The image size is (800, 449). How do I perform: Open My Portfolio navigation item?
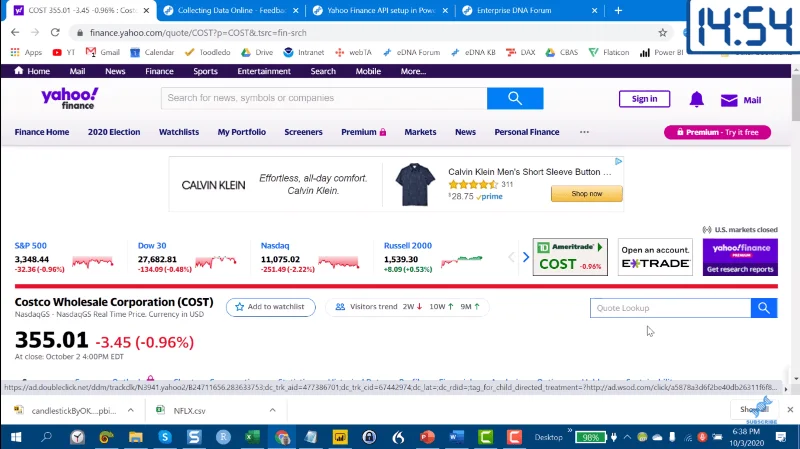pyautogui.click(x=241, y=132)
